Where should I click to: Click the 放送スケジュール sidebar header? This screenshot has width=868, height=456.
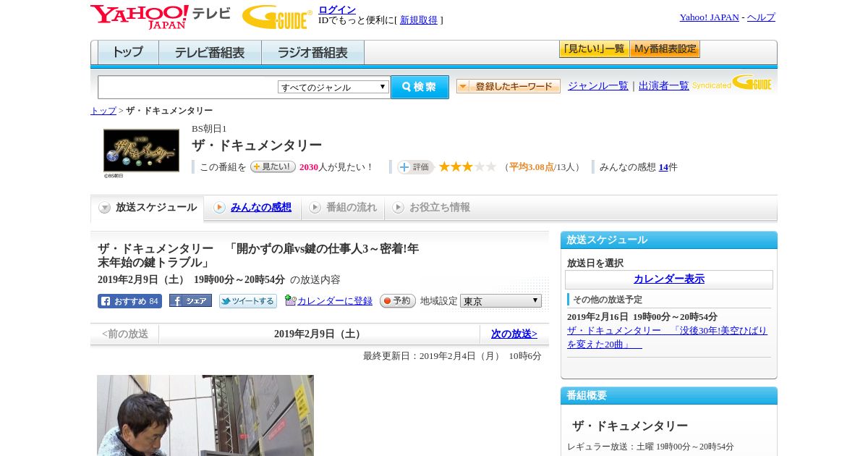pos(669,240)
